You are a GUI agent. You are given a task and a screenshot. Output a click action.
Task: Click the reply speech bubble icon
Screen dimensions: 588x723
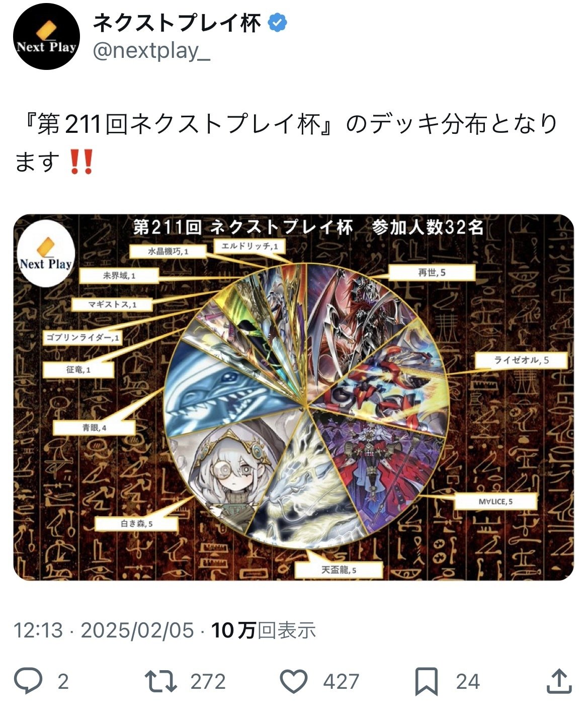pos(28,681)
